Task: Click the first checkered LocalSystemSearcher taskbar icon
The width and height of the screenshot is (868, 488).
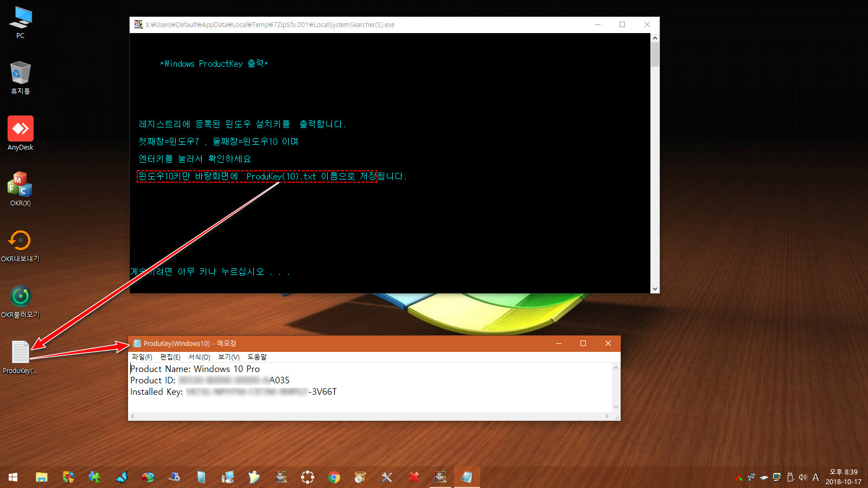Action: click(x=280, y=477)
